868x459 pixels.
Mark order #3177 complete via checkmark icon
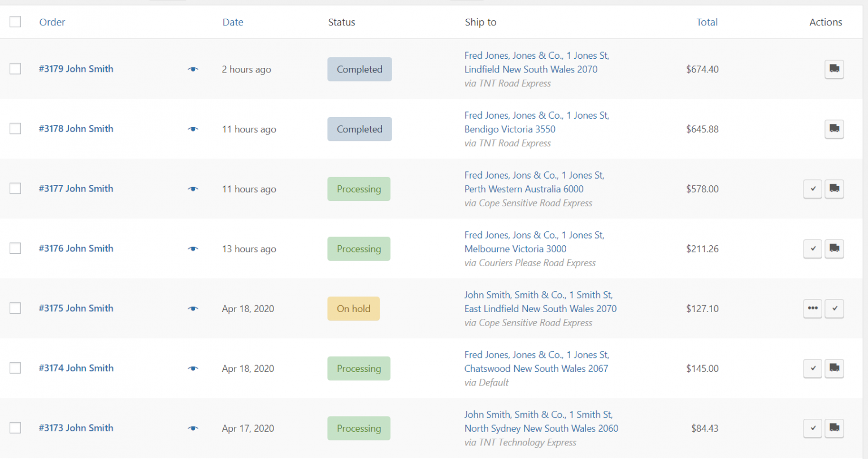point(813,189)
